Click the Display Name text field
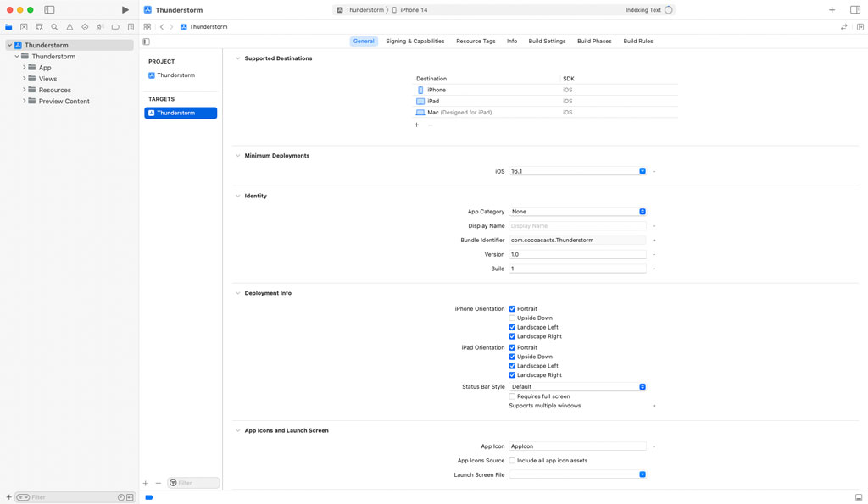Image resolution: width=868 pixels, height=504 pixels. pos(577,226)
